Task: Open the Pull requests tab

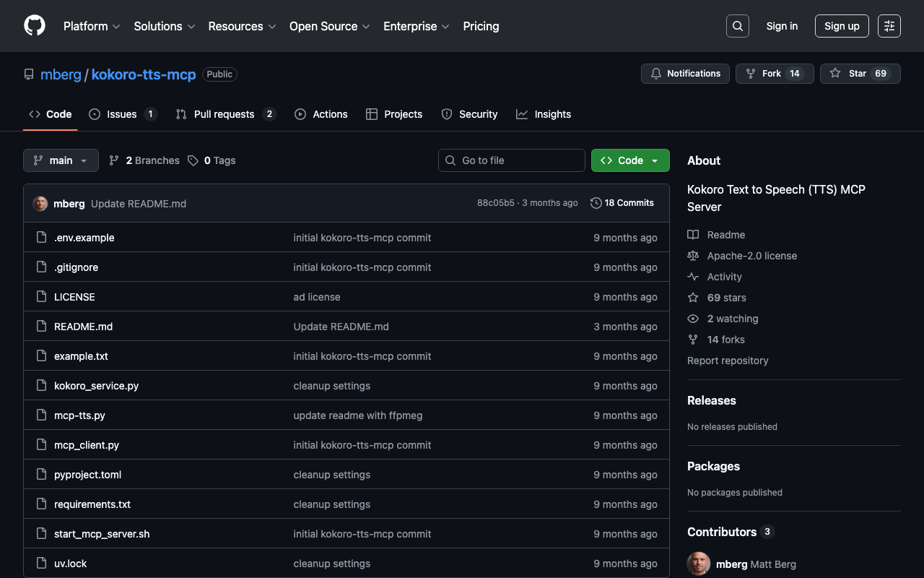Action: (x=225, y=114)
